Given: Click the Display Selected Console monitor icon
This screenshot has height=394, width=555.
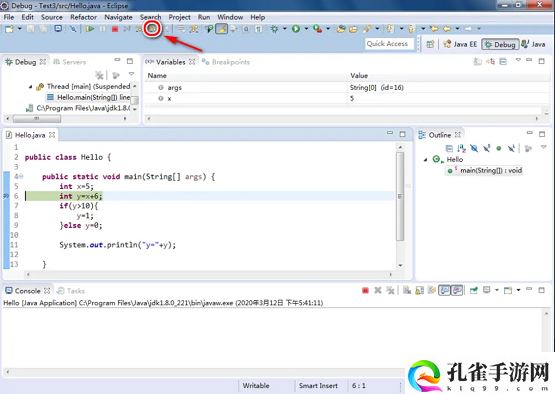Looking at the screenshot, I should point(487,290).
